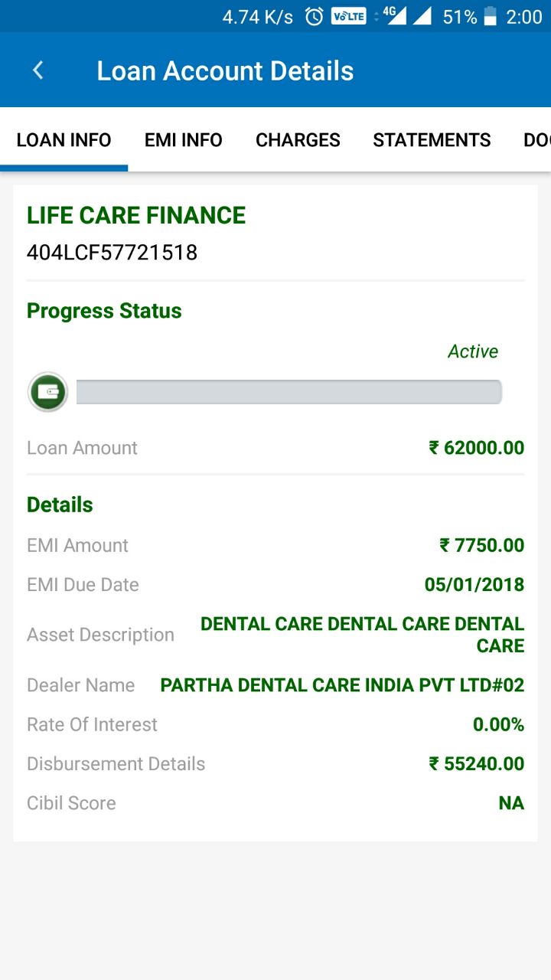Tap the 4G signal strength icon
Image resolution: width=551 pixels, height=980 pixels.
[394, 16]
